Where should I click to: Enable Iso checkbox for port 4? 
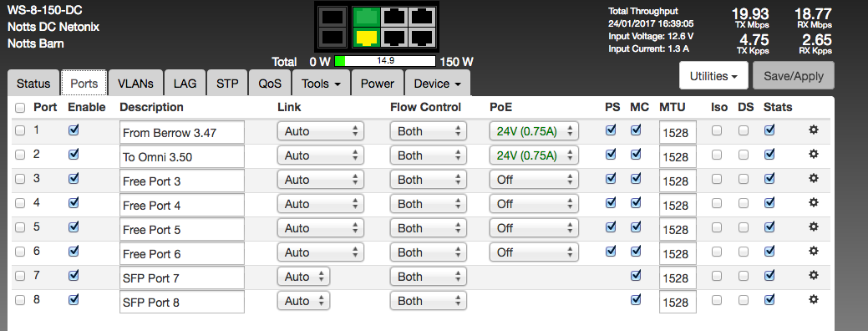717,203
